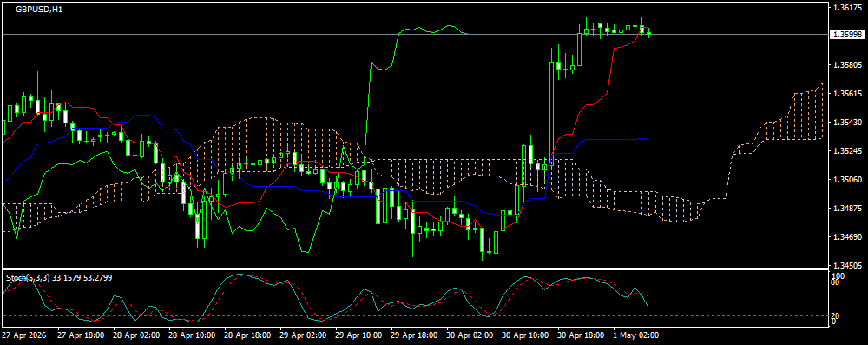The width and height of the screenshot is (868, 345).
Task: Click the 30 Apr 10:00 time label
Action: coord(526,335)
